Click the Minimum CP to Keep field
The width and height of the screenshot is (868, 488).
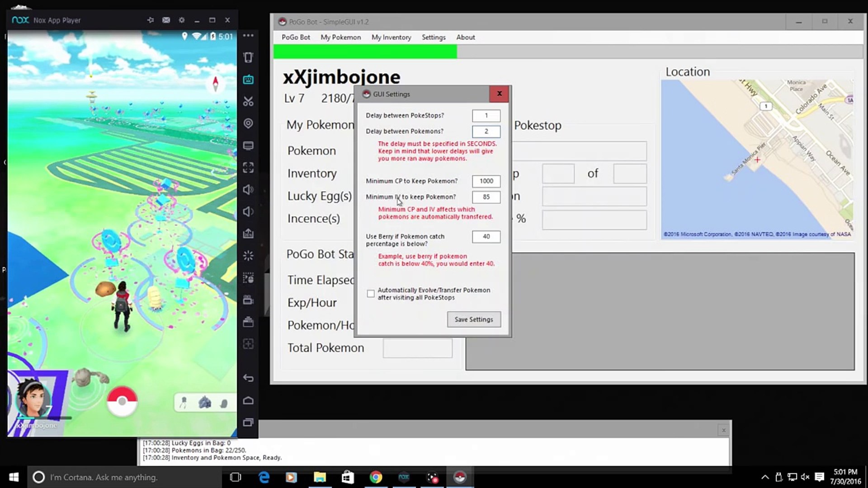(x=486, y=181)
